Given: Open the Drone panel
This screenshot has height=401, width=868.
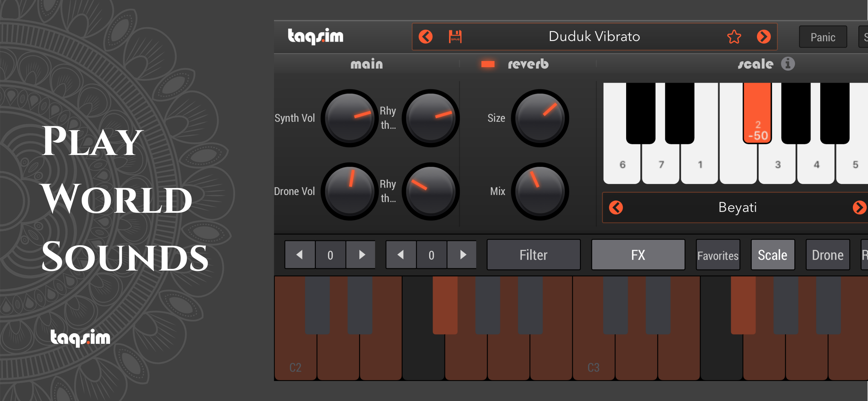Looking at the screenshot, I should coord(828,255).
